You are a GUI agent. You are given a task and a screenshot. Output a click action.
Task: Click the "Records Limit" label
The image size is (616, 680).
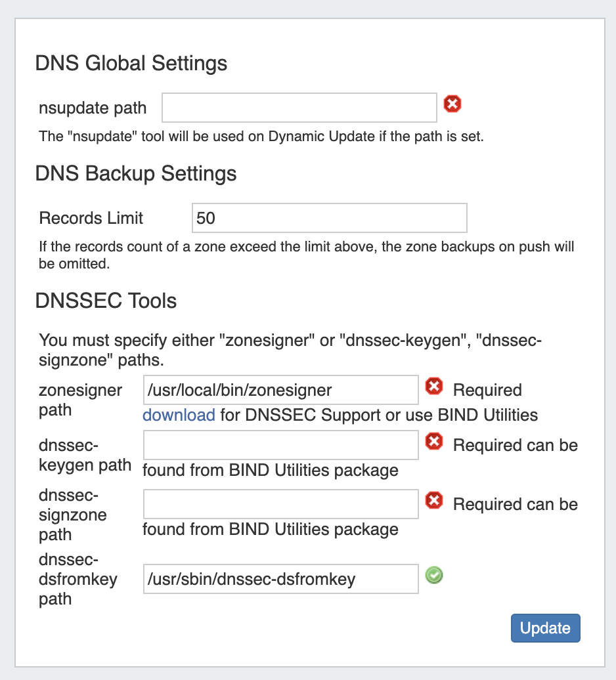[91, 218]
